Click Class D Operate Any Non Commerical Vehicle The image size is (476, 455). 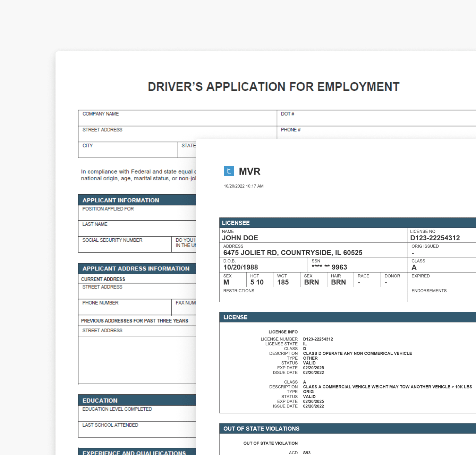[357, 353]
